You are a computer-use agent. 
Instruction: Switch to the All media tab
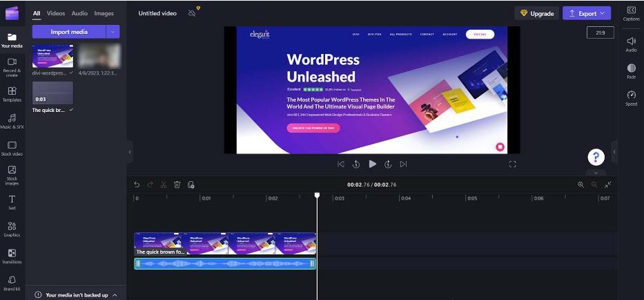(37, 13)
